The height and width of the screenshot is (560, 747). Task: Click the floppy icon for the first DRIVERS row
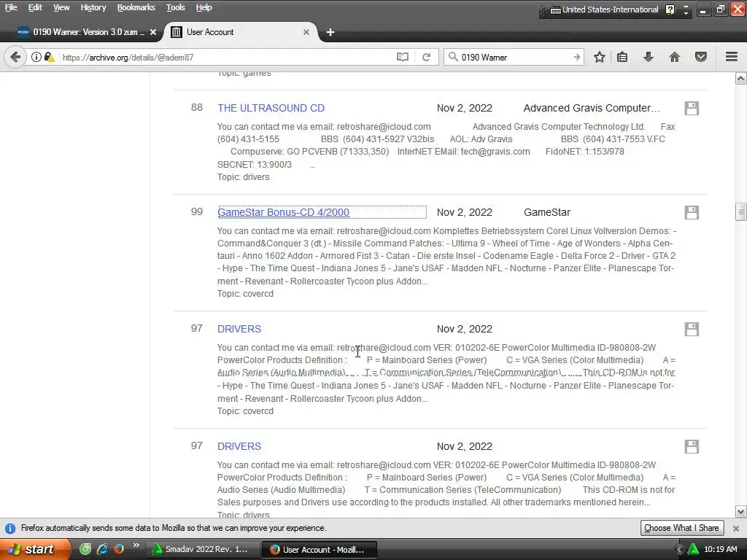pos(692,329)
